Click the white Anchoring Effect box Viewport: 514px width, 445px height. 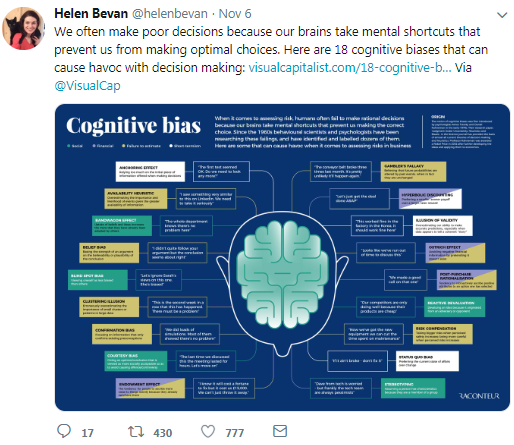[150, 172]
